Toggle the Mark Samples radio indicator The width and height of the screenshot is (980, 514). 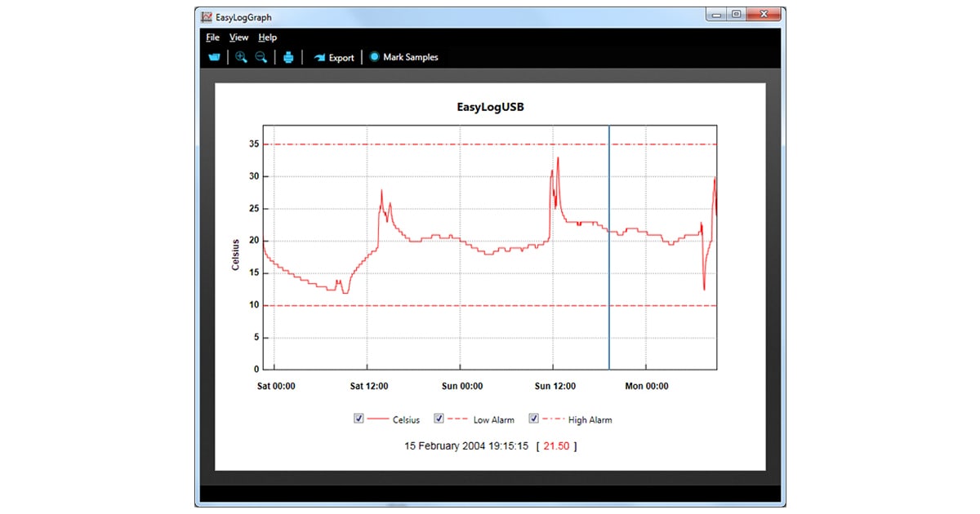pyautogui.click(x=374, y=57)
